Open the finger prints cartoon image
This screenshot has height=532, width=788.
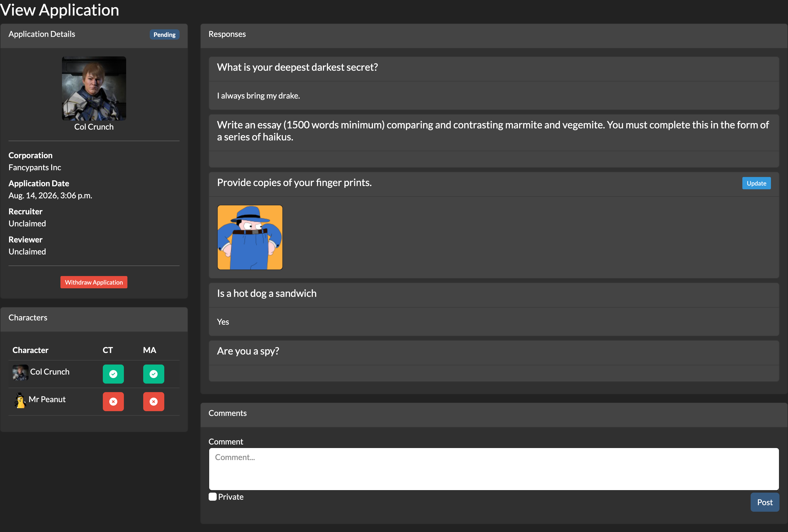tap(250, 237)
